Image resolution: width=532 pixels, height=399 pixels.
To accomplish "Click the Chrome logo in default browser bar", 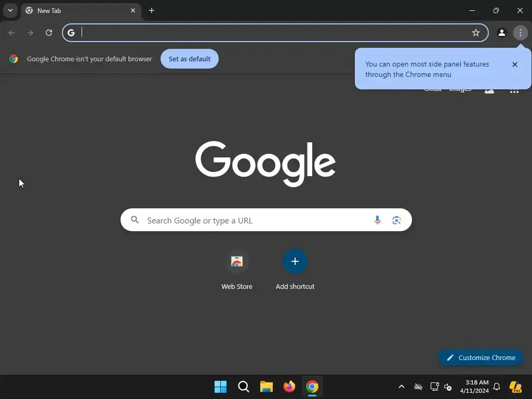I will click(x=14, y=59).
